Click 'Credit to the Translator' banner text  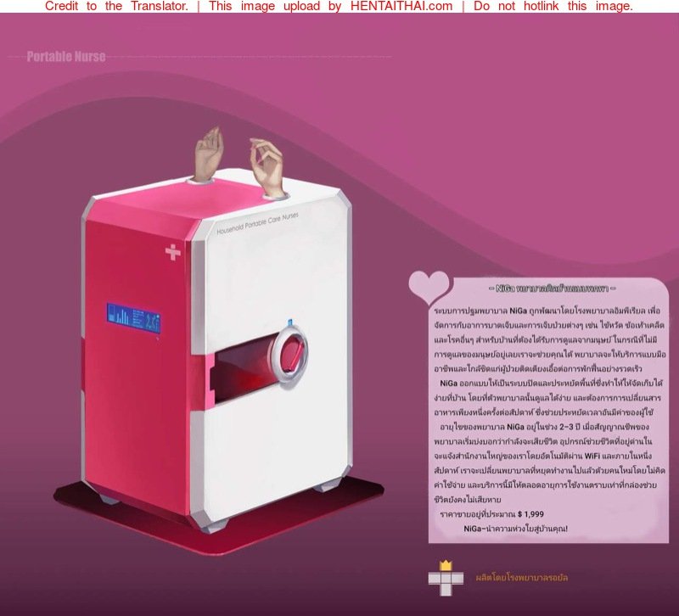pos(116,7)
